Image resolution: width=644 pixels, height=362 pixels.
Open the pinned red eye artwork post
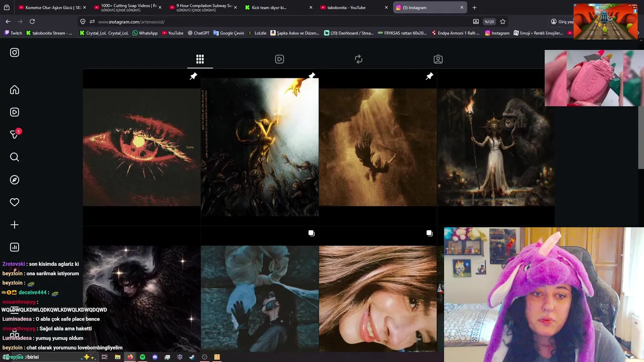pos(141,147)
